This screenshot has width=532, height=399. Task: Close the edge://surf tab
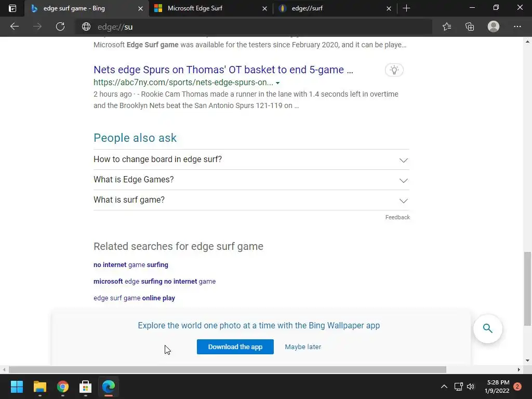[389, 8]
